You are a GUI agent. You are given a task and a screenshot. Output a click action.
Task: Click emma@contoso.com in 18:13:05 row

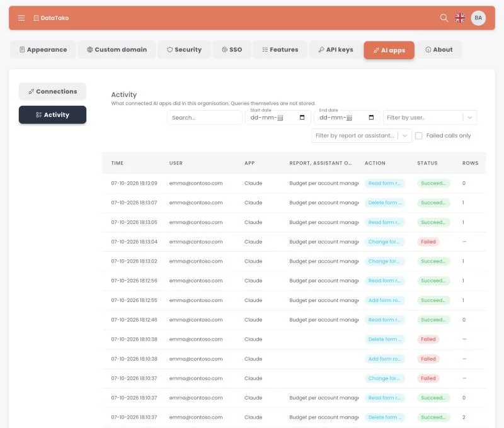point(196,222)
